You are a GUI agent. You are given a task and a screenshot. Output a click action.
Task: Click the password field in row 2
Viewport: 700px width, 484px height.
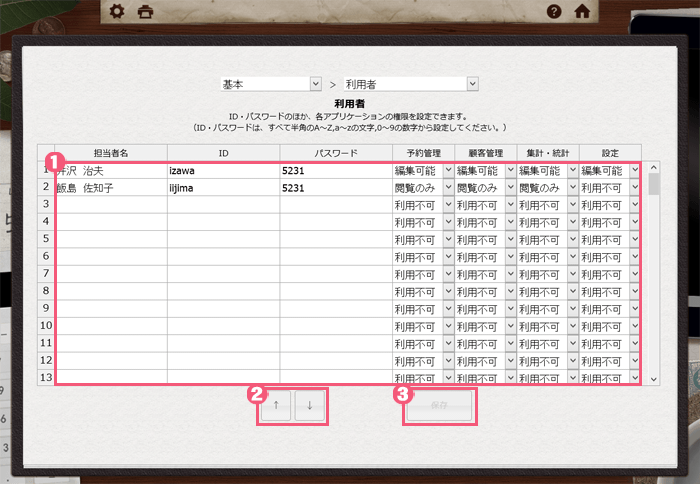coord(334,188)
